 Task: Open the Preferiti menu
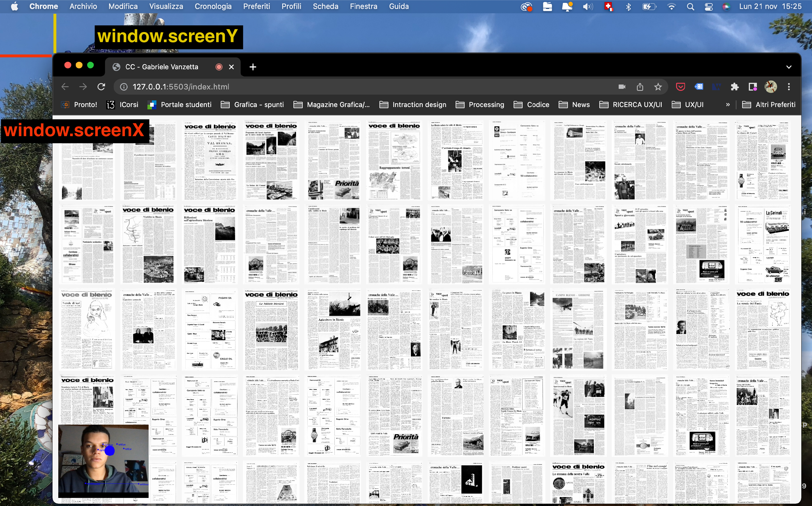[x=257, y=6]
